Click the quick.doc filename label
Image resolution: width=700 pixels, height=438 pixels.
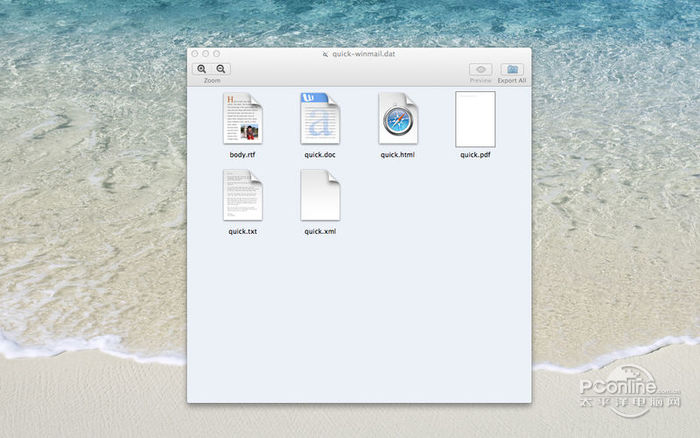coord(320,155)
